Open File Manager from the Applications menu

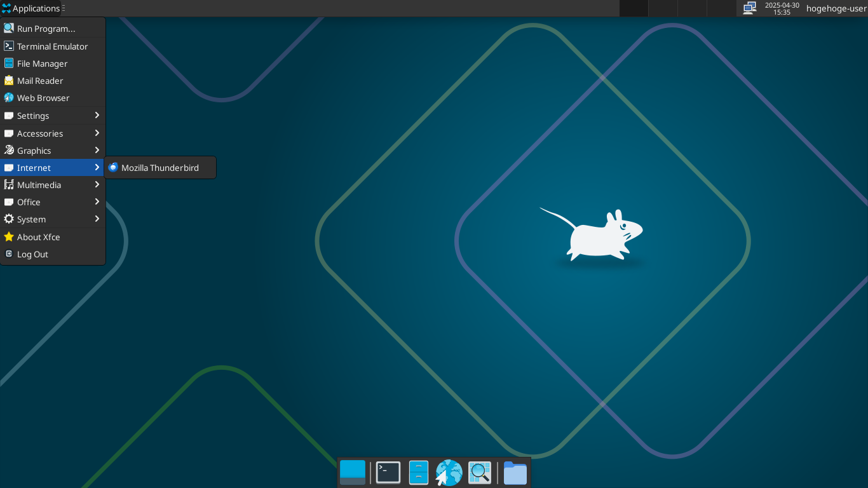coord(53,64)
